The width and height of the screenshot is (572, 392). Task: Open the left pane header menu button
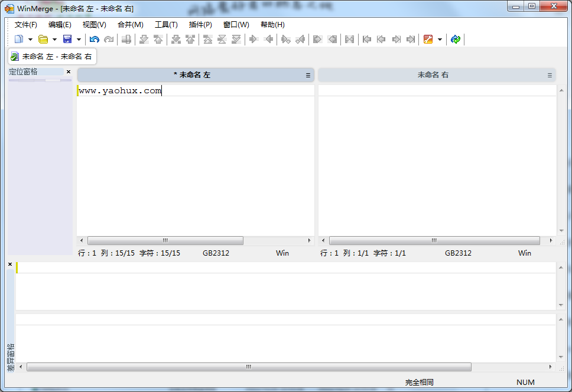click(x=308, y=76)
